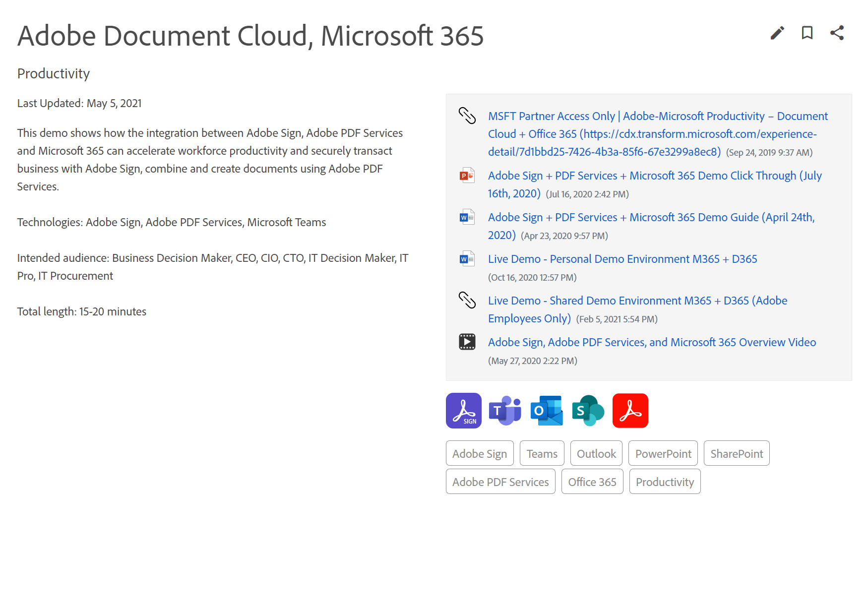
Task: Click the Oct 16, 2020 12:57 PM timestamp
Action: [532, 278]
